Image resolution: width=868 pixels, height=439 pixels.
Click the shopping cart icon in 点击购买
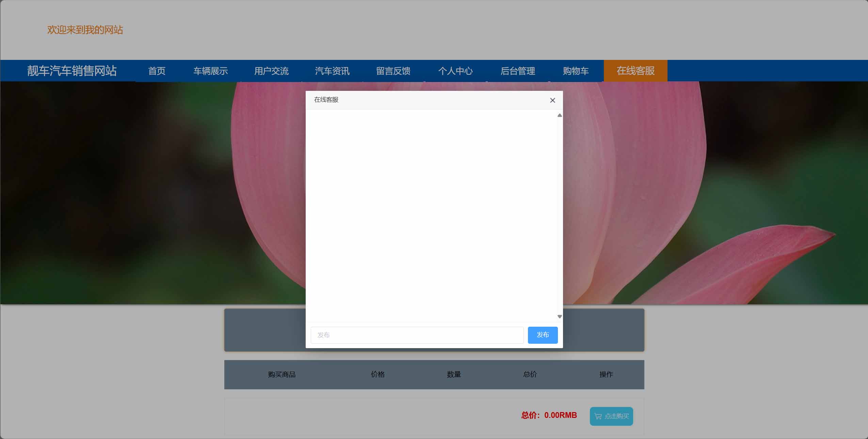598,416
